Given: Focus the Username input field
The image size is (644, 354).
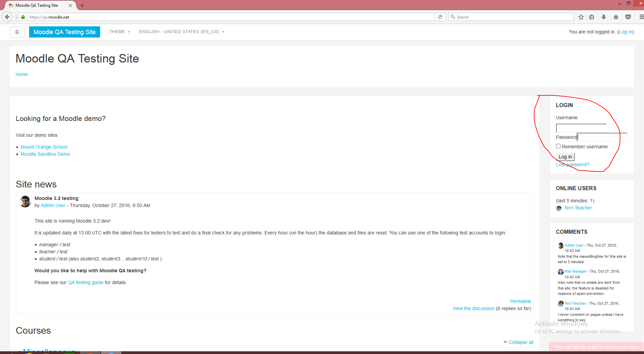Looking at the screenshot, I should coord(581,128).
